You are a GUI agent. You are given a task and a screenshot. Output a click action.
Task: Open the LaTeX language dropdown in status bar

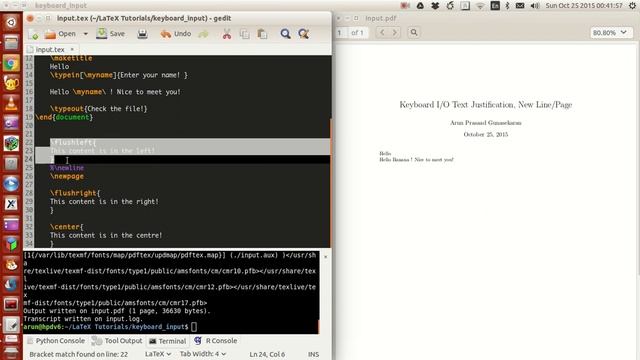click(158, 354)
